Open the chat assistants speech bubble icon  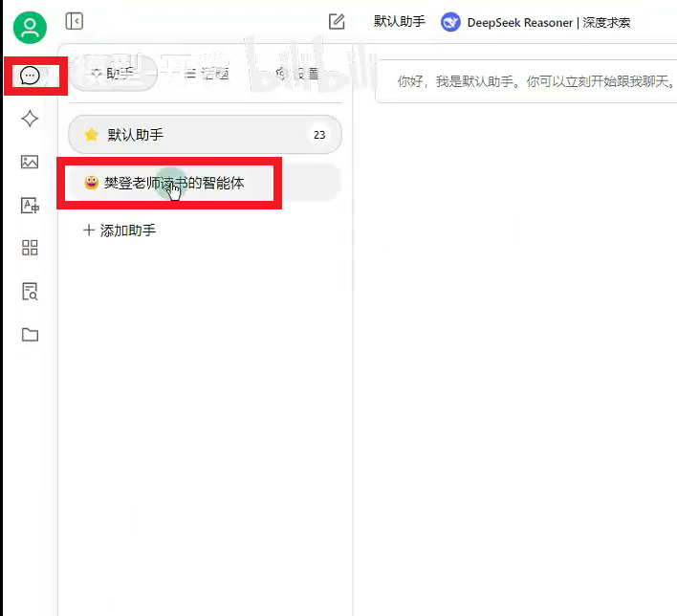[30, 76]
